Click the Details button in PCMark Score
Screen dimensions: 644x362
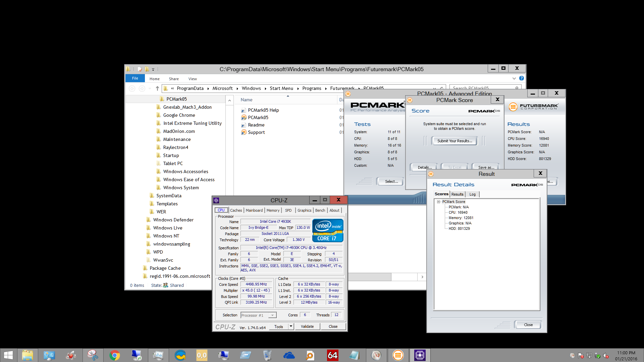[x=424, y=167]
